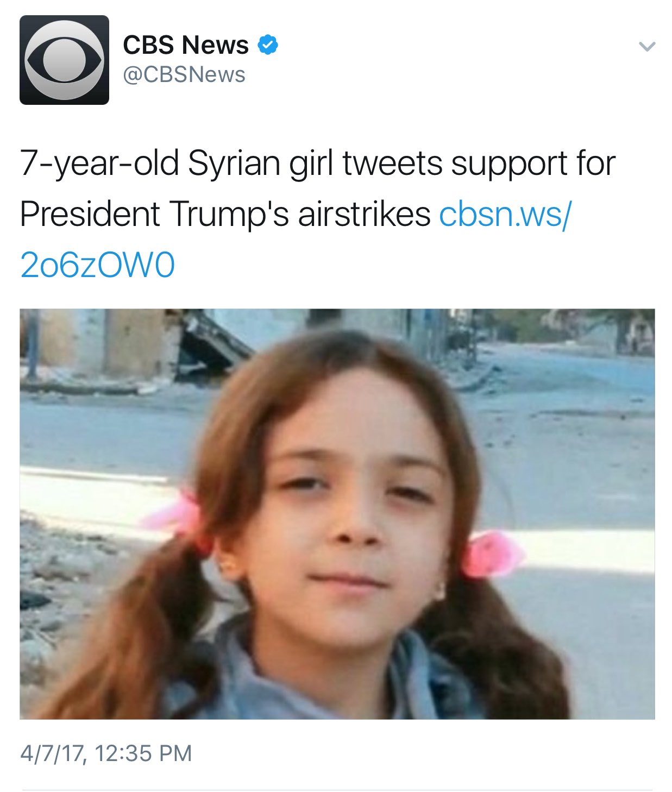Expand the tweet options chevron

tap(647, 47)
